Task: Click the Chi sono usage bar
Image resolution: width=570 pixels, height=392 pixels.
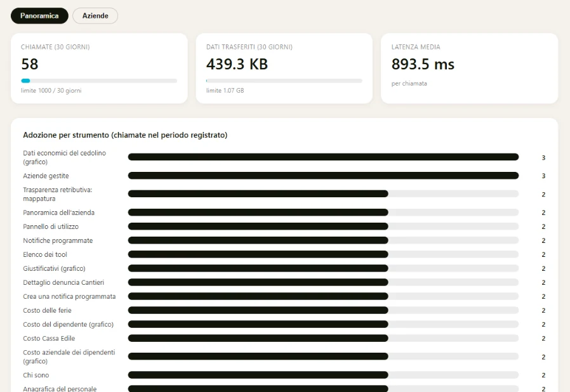Action: click(323, 375)
